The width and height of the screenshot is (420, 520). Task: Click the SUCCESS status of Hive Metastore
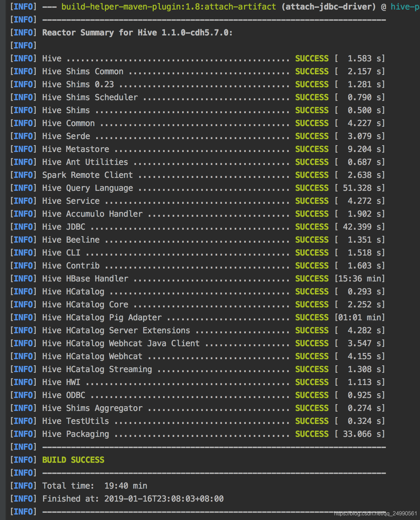[x=312, y=149]
